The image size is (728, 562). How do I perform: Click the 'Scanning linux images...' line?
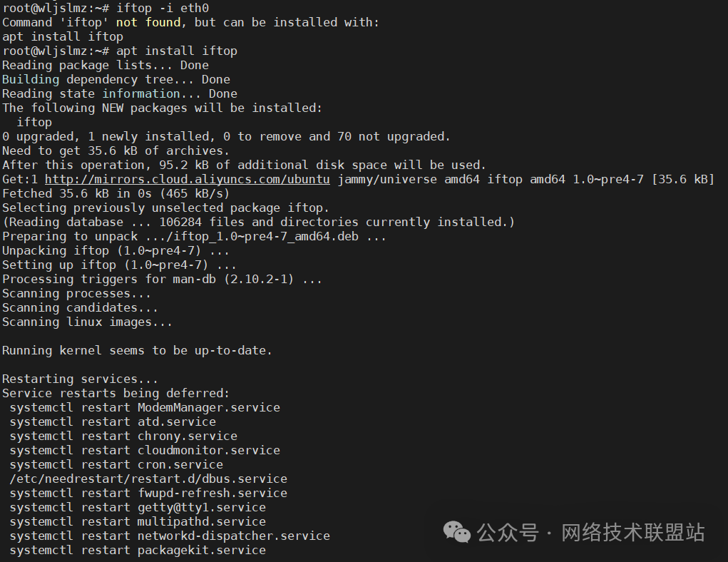87,322
